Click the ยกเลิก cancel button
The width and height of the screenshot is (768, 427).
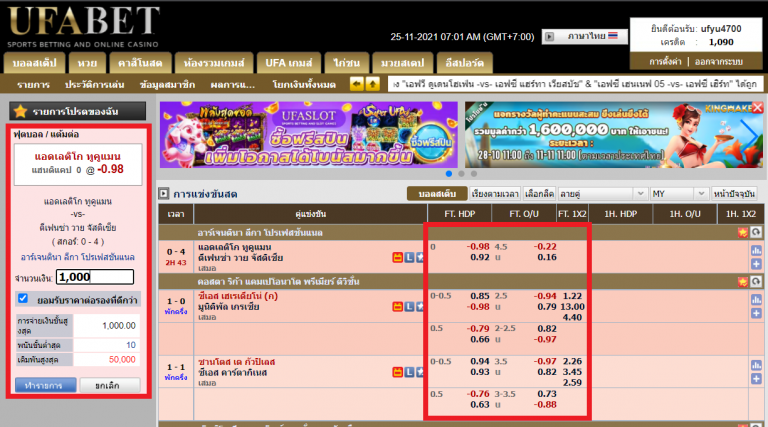point(110,385)
